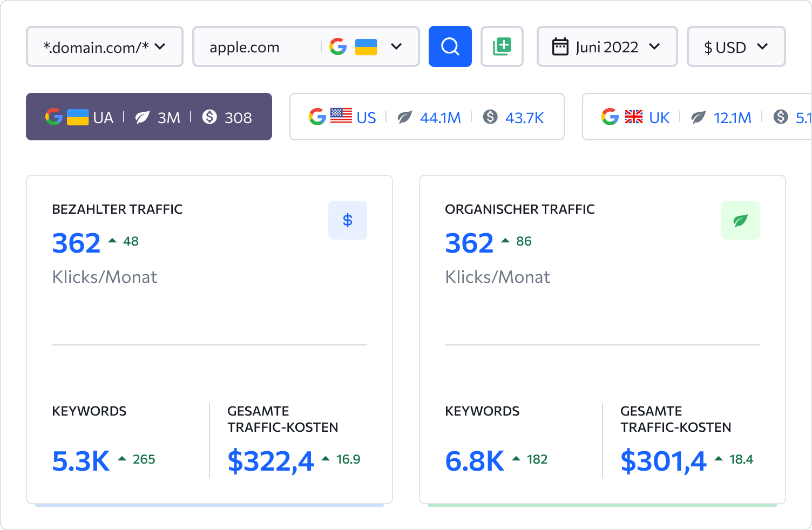Click the BEZAHLTER TRAFFIC heading
The height and width of the screenshot is (530, 812).
(117, 209)
